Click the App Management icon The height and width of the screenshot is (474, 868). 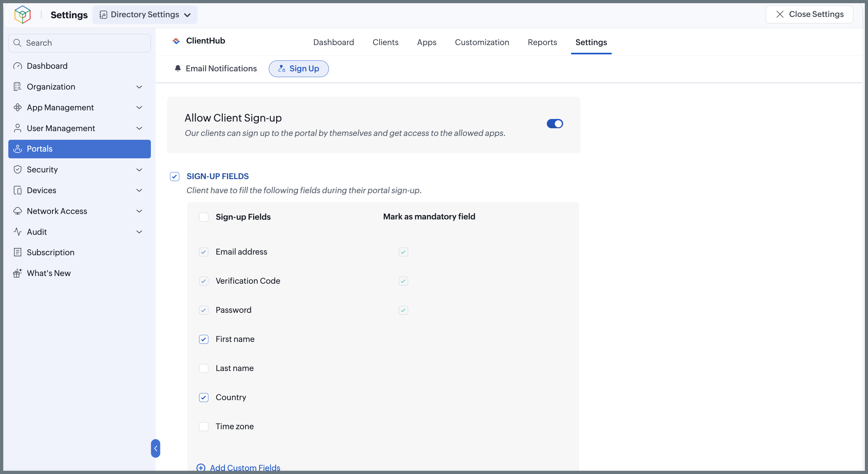(18, 107)
